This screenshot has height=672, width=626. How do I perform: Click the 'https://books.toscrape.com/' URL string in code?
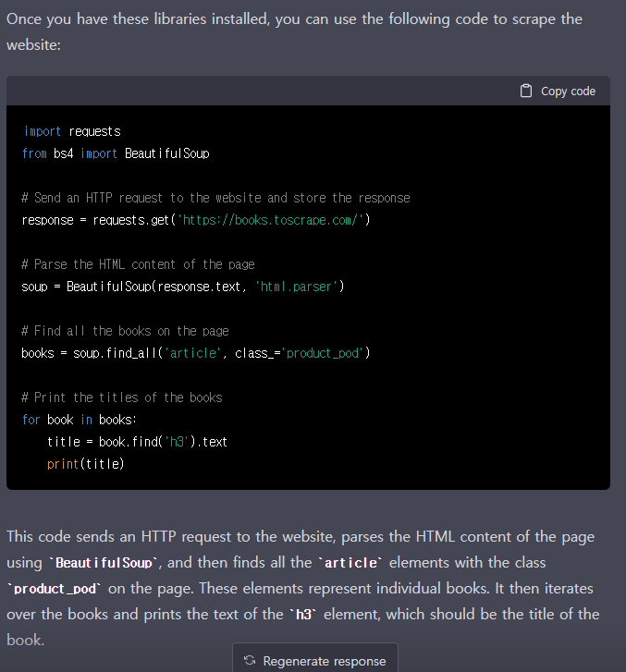tap(270, 220)
